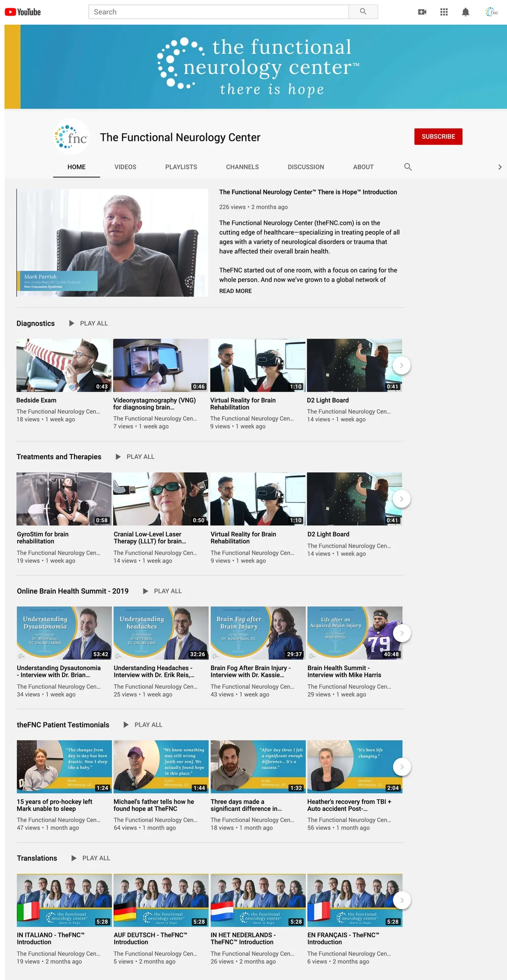
Task: Show next videos in Treatments and Therapies row
Action: click(x=402, y=499)
